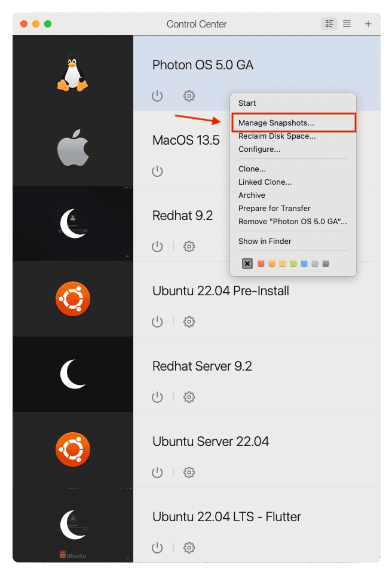392x575 pixels.
Task: Select the Redhat 9.2 suspended screen thumbnail
Action: click(x=73, y=224)
